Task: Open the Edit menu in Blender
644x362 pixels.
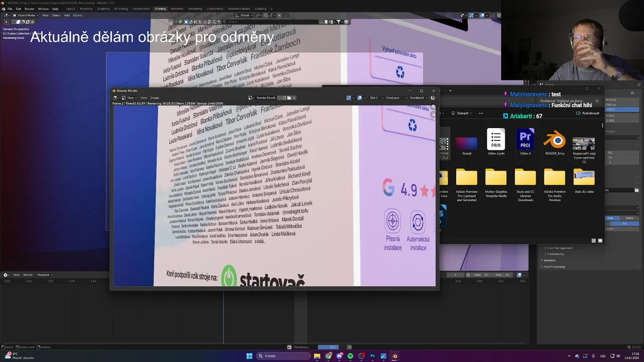Action: [19, 9]
